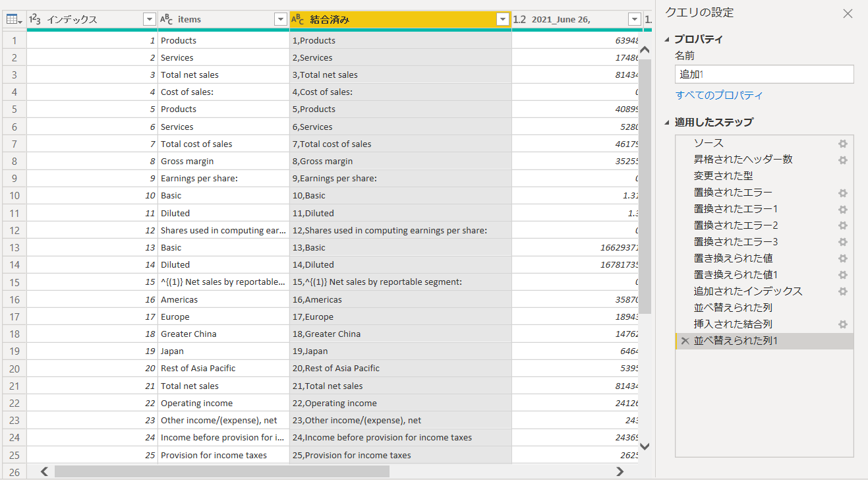The width and height of the screenshot is (868, 480).
Task: Collapse the プロパティ section
Action: click(667, 40)
